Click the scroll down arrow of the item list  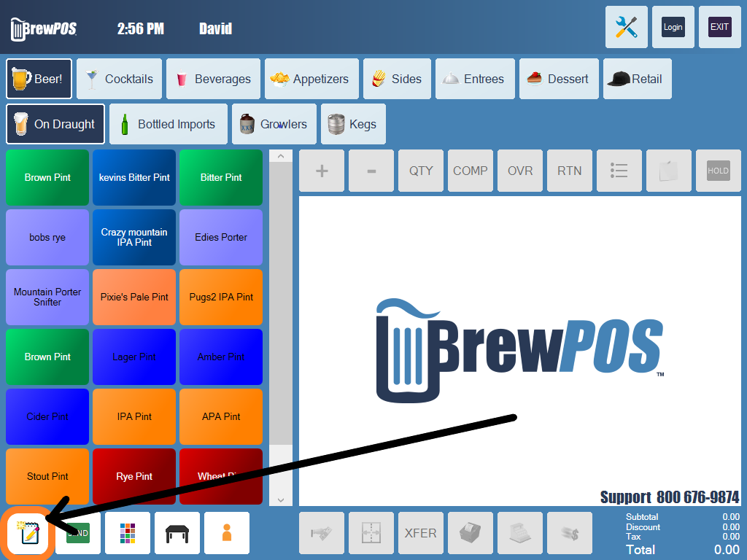pyautogui.click(x=281, y=499)
